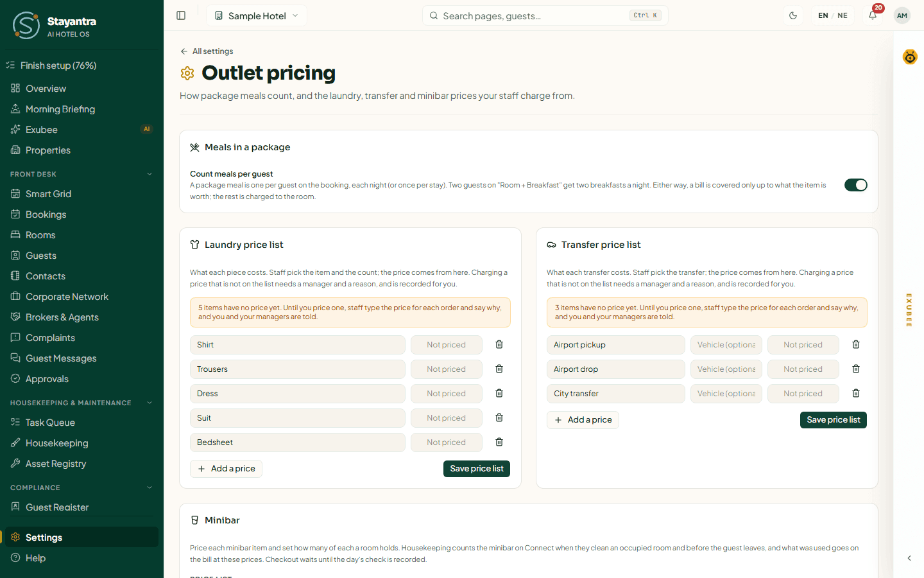Switch to dark mode moon icon
The height and width of the screenshot is (578, 924).
point(793,15)
